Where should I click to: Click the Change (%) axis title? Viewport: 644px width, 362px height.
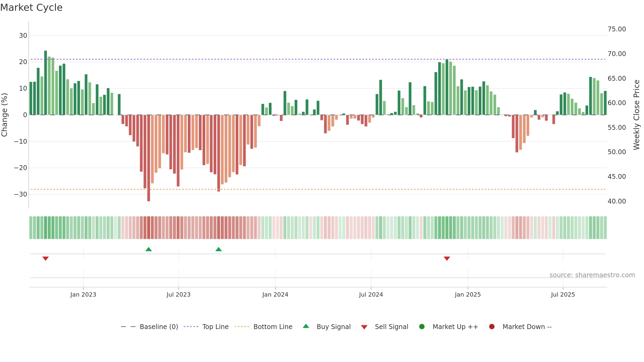(x=4, y=115)
